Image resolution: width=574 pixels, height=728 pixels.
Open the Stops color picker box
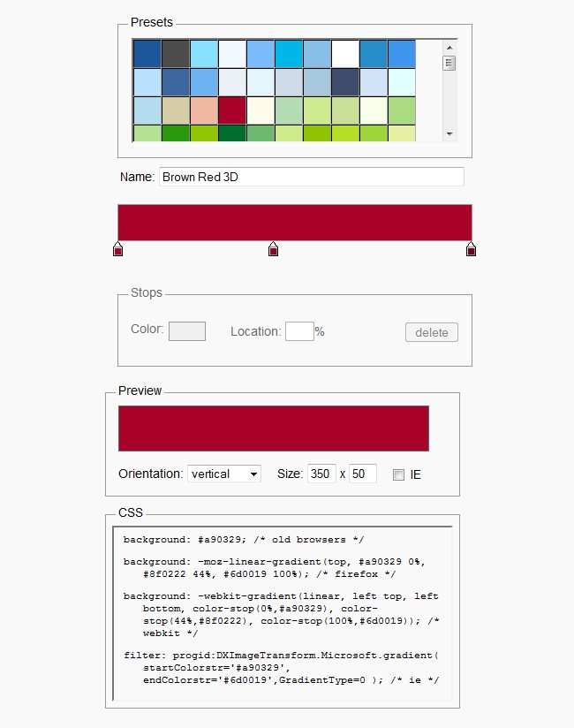(x=187, y=331)
